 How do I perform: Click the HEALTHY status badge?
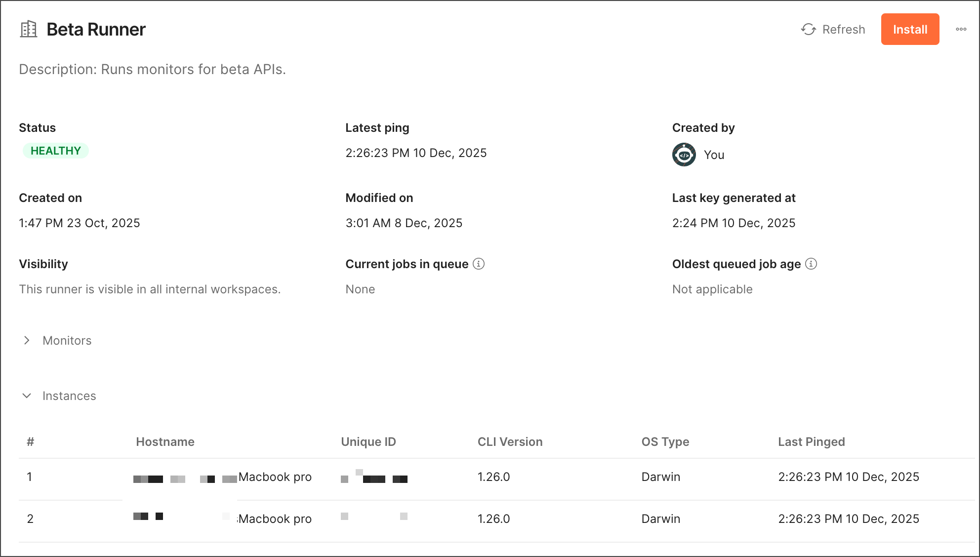click(x=56, y=151)
